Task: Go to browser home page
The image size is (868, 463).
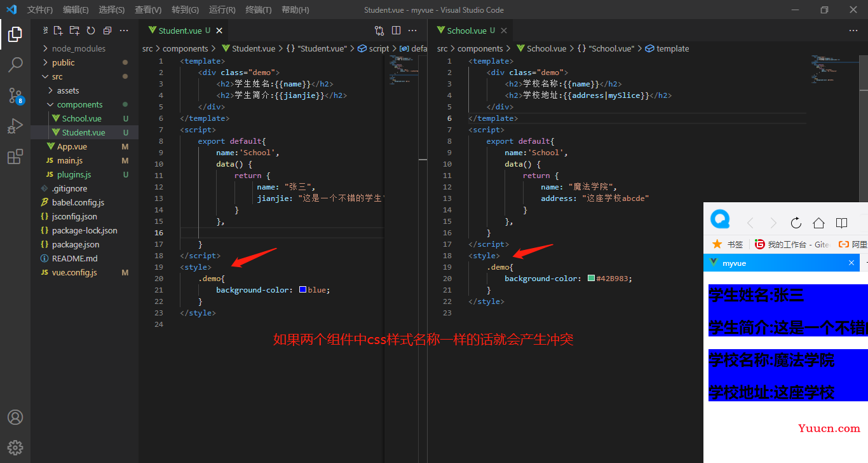Action: click(x=818, y=223)
